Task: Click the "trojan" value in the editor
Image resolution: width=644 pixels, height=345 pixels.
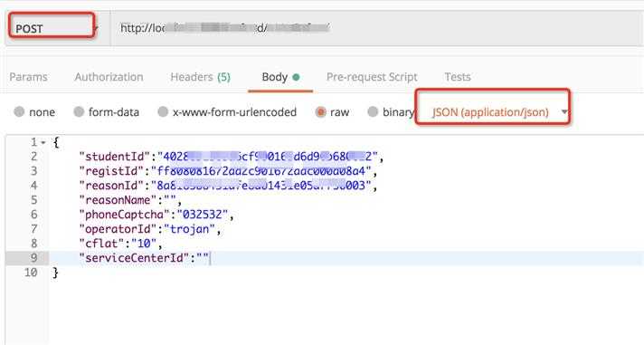Action: (189, 228)
